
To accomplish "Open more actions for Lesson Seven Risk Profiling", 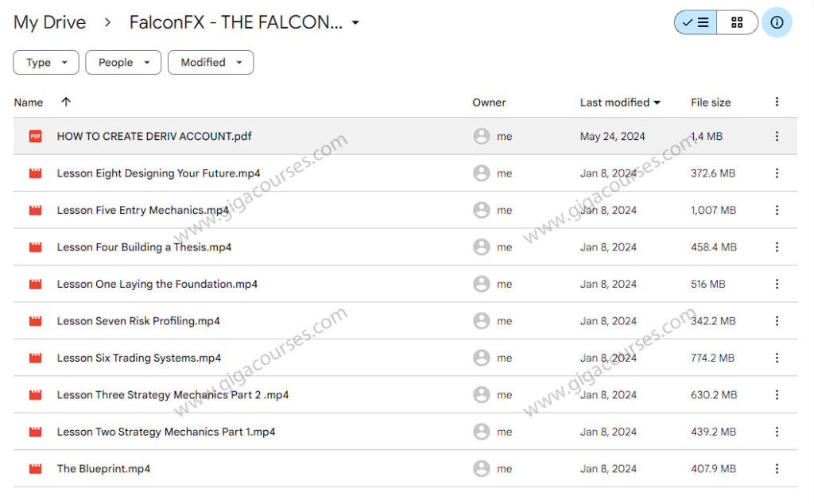I will click(777, 321).
